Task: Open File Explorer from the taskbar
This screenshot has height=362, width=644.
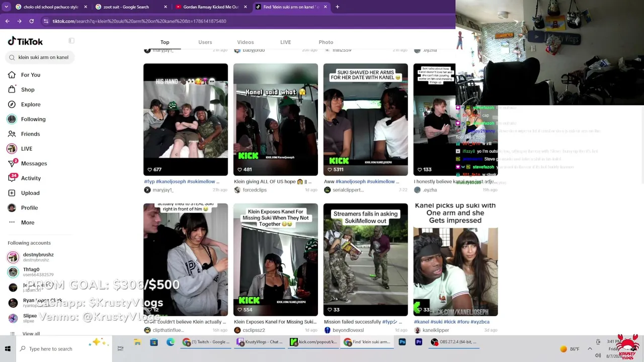Action: [x=137, y=342]
